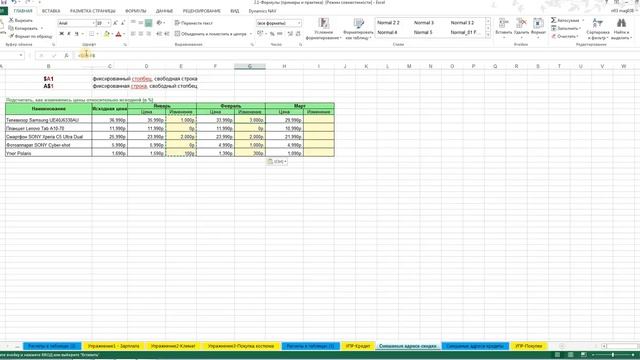Viewport: 640px width, 360px height.
Task: Select Format Painter (Формат по образцу)
Action: coord(30,36)
